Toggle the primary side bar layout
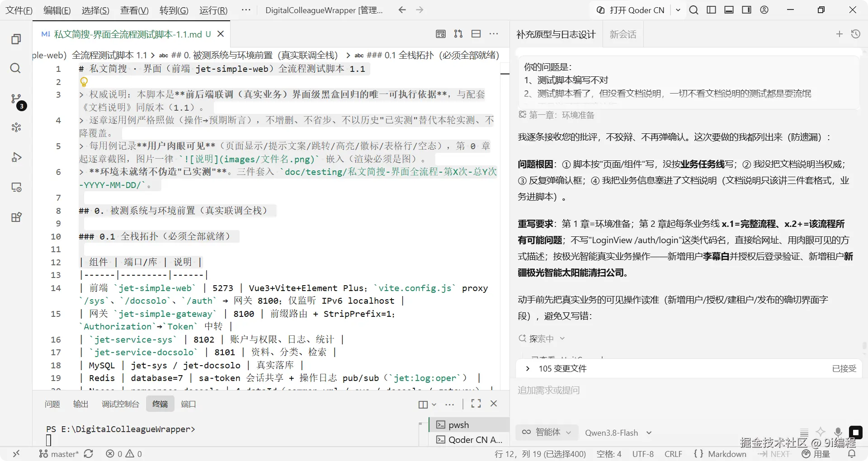The width and height of the screenshot is (868, 461). pos(712,10)
